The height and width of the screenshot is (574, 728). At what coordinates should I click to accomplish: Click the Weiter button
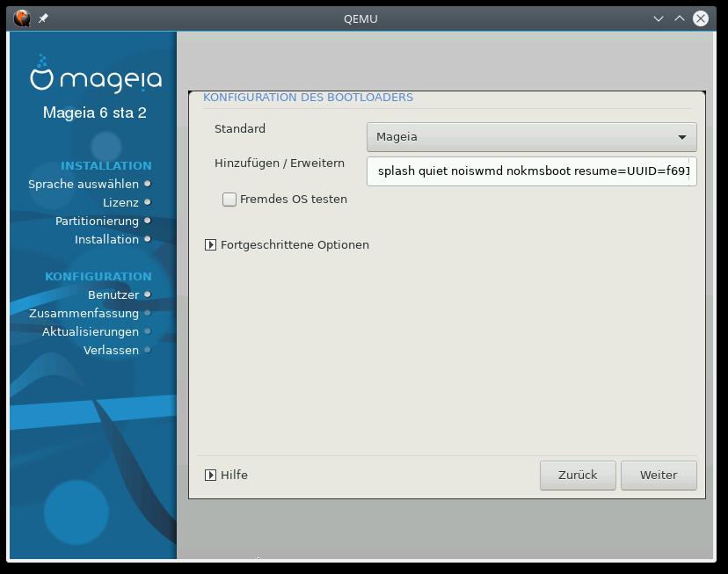[x=659, y=476]
